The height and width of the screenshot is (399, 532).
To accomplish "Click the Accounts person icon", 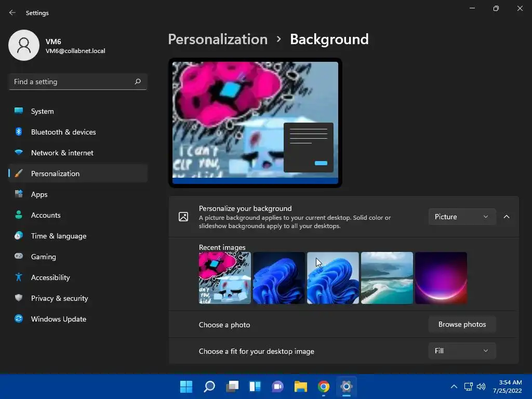I will coord(19,215).
